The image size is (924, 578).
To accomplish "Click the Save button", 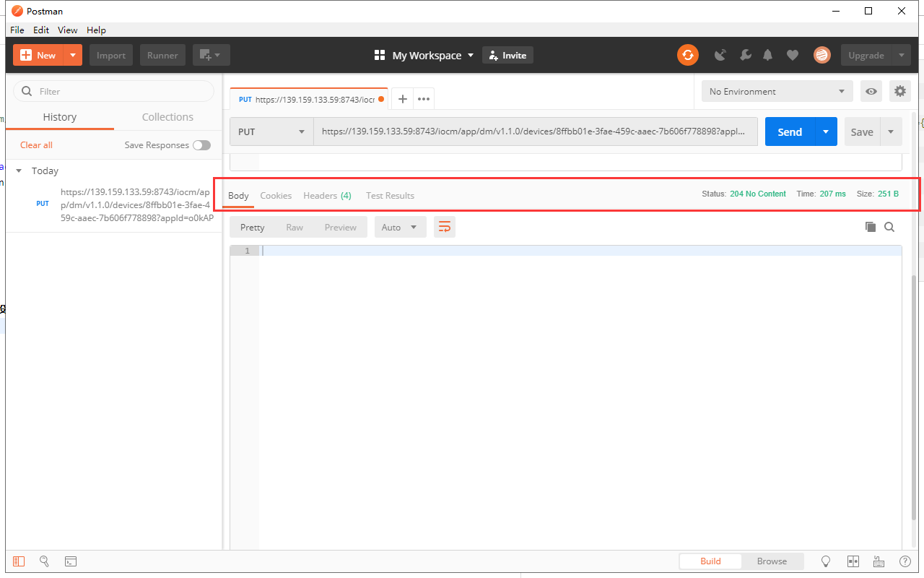I will pyautogui.click(x=862, y=131).
